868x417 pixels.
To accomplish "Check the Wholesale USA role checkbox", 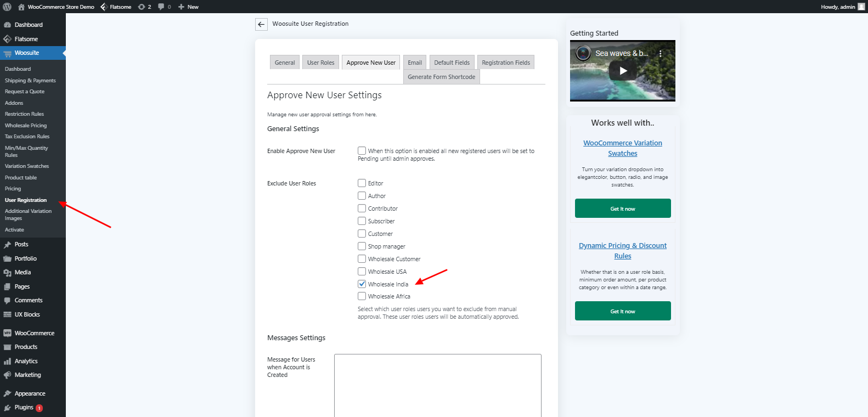I will coord(362,272).
